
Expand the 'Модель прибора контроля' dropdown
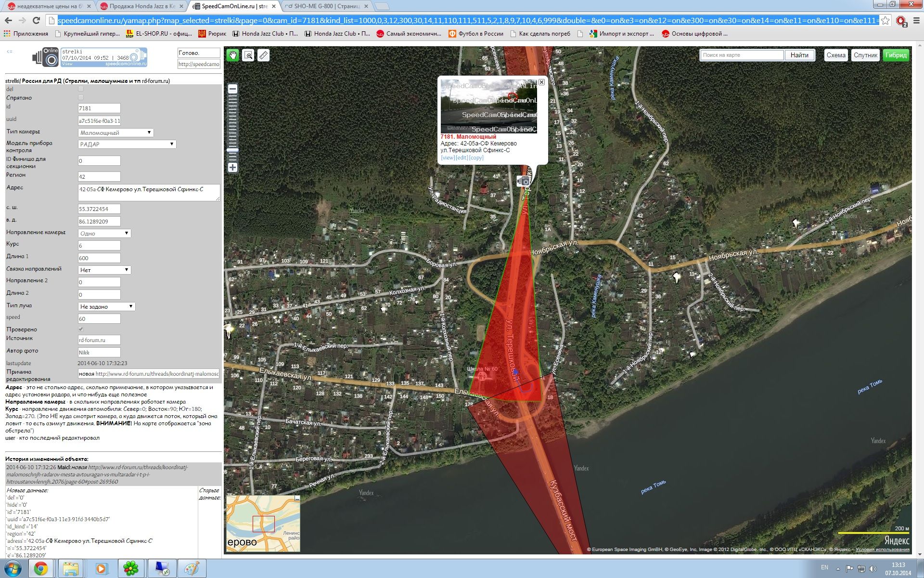127,144
